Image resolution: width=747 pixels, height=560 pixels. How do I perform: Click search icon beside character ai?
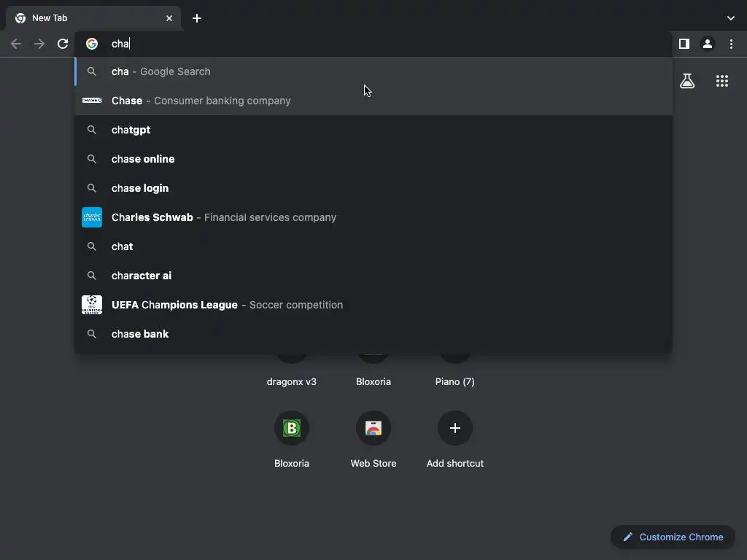click(92, 276)
